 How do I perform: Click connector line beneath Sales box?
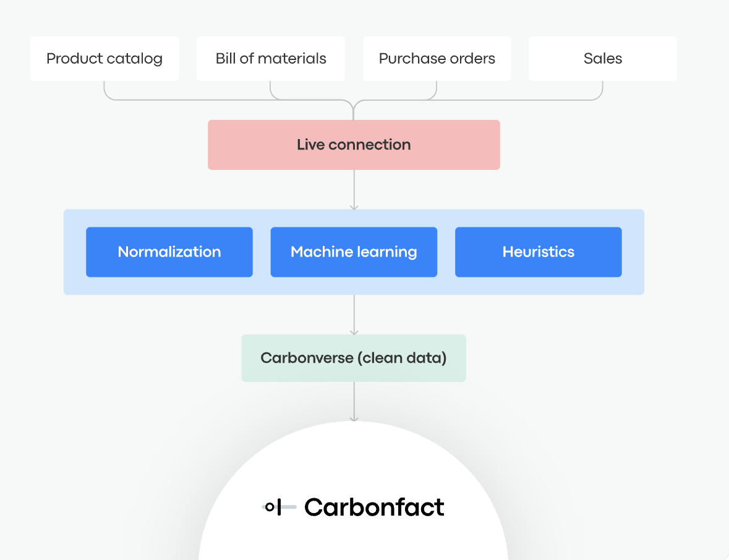point(602,90)
